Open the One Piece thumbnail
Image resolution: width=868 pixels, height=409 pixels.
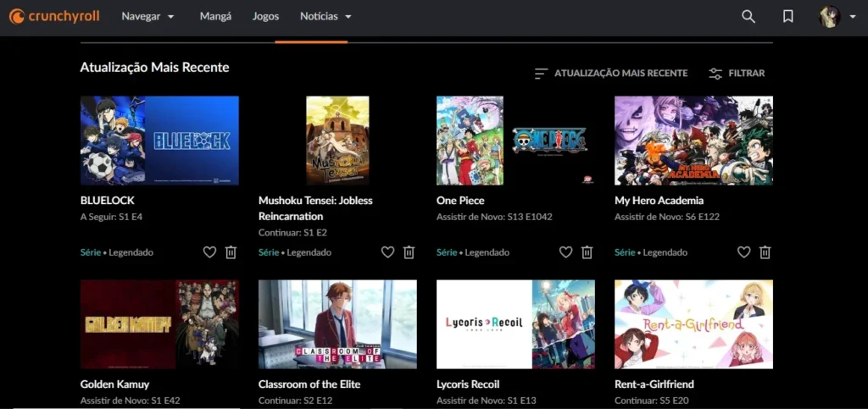515,141
